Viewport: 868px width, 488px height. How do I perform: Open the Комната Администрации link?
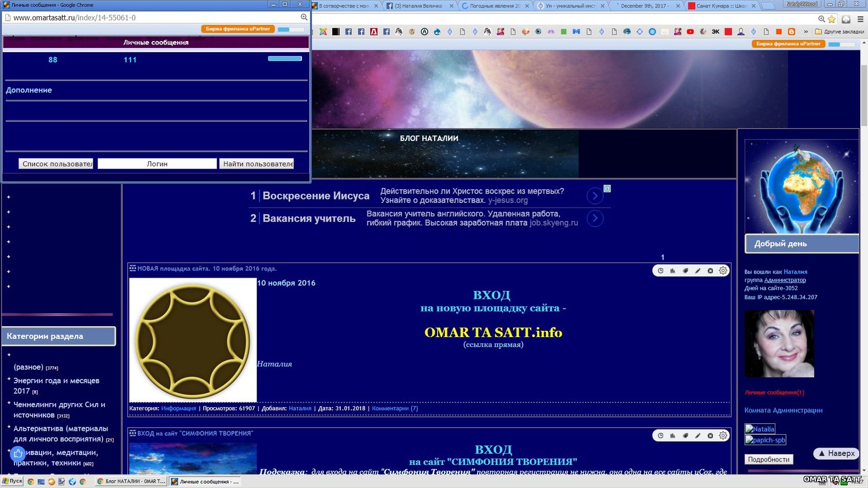[x=784, y=411]
